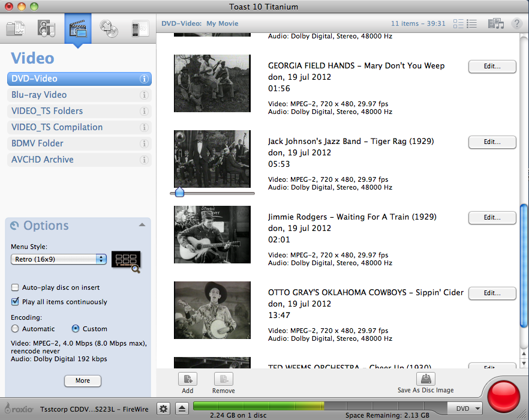529x420 pixels.
Task: Open the Convert category icon
Action: tap(140, 29)
